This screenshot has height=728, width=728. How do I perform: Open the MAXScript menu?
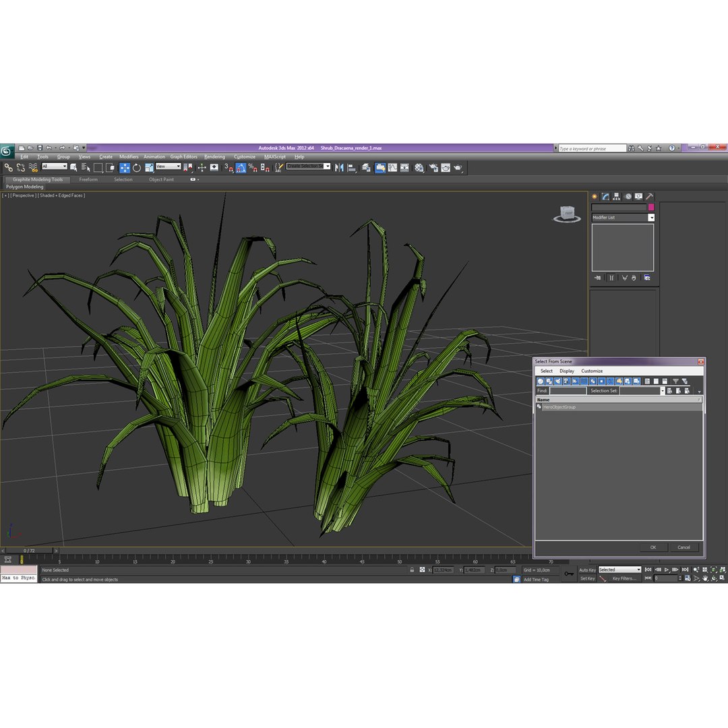point(275,157)
